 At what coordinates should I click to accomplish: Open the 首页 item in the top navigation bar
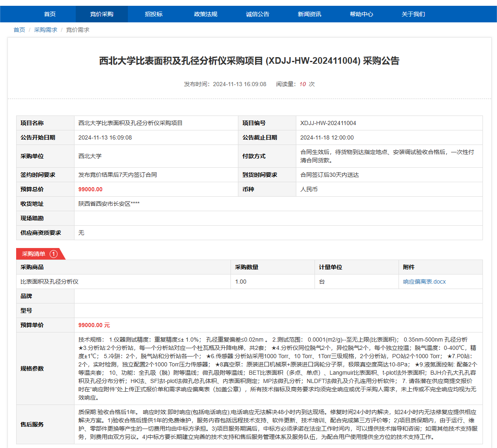[50, 14]
